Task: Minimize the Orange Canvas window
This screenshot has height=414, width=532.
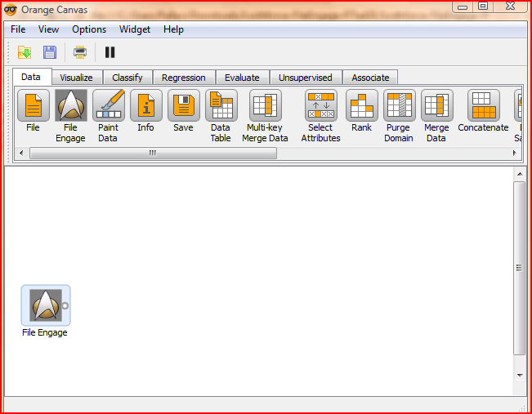Action: point(463,7)
